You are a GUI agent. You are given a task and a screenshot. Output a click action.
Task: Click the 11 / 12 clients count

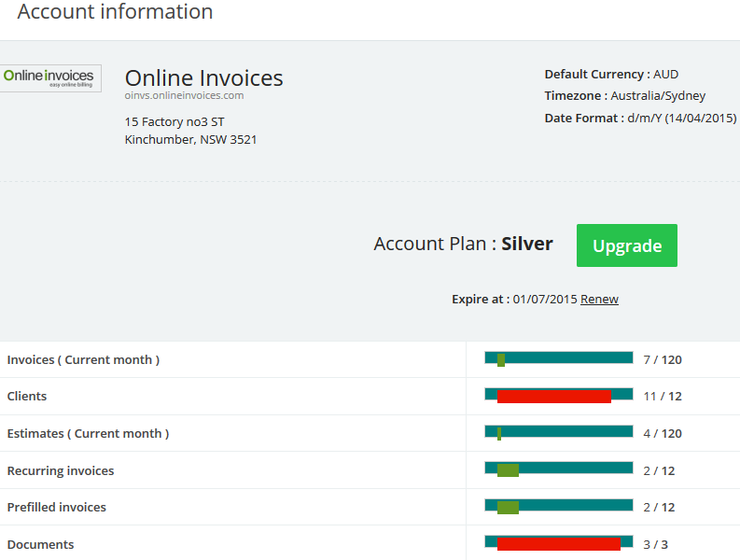[663, 397]
